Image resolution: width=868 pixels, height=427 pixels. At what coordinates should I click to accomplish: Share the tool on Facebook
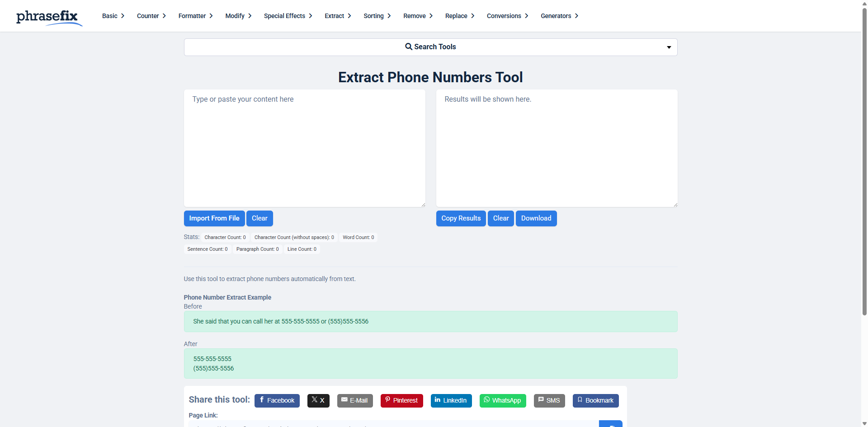click(277, 400)
